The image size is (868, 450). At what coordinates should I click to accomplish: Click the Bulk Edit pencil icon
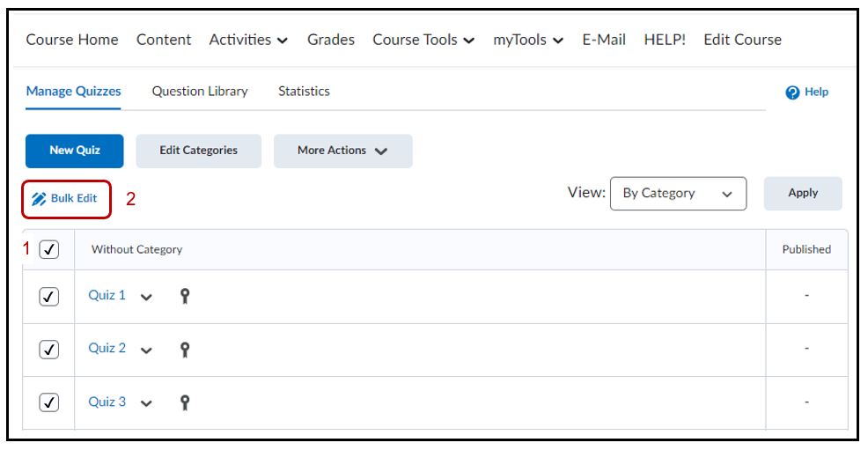[x=39, y=199]
